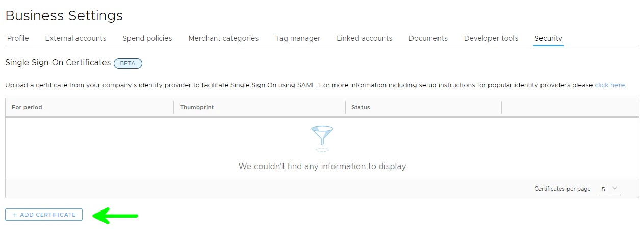Switch to External accounts tab
The image size is (644, 234).
[x=75, y=38]
